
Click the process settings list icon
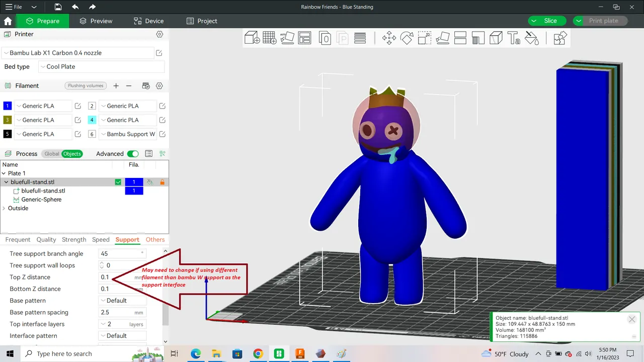tap(149, 154)
